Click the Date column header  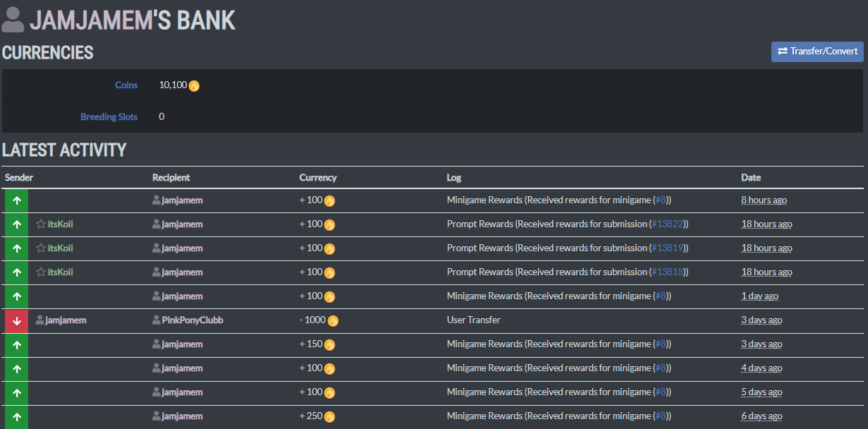pos(751,178)
